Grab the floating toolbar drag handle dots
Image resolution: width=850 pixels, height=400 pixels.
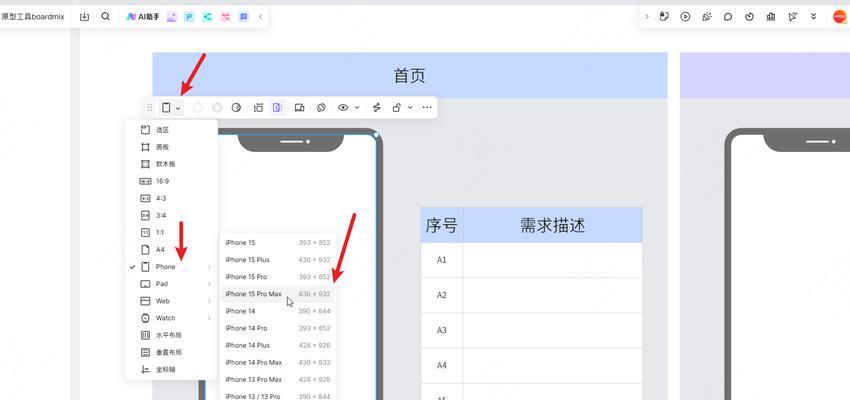(x=150, y=108)
